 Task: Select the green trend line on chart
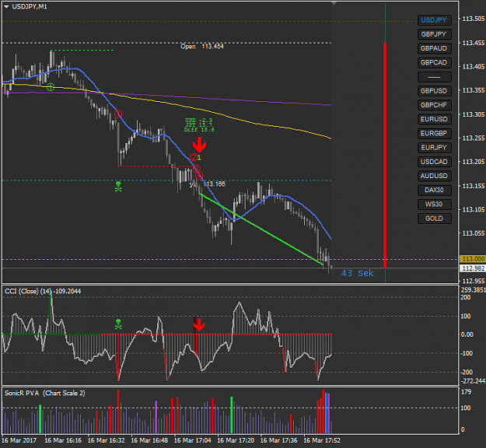click(x=261, y=229)
